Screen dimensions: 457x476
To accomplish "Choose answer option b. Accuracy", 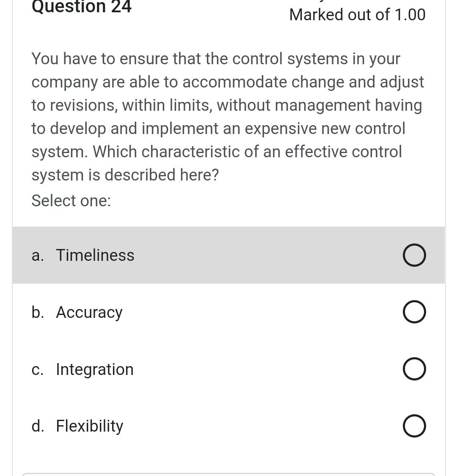I will pyautogui.click(x=89, y=312).
